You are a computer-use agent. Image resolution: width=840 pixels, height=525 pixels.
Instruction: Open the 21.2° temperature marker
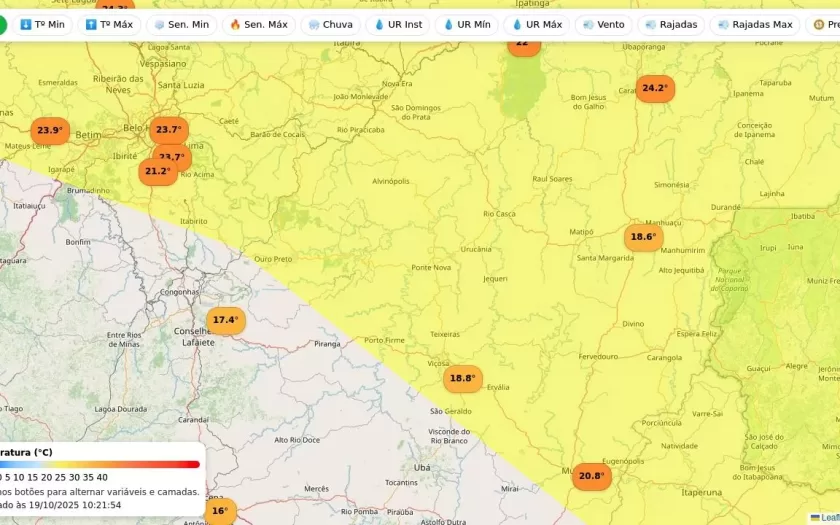tap(158, 171)
